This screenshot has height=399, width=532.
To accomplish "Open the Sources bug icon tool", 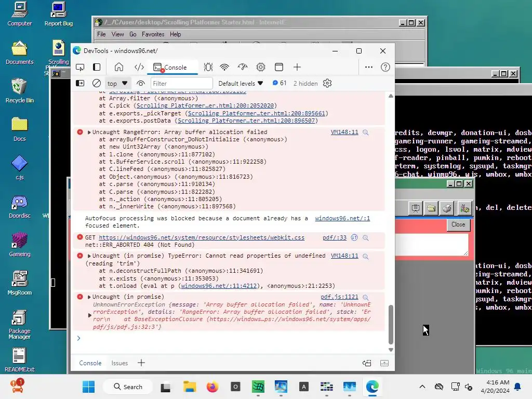I will pos(208,67).
